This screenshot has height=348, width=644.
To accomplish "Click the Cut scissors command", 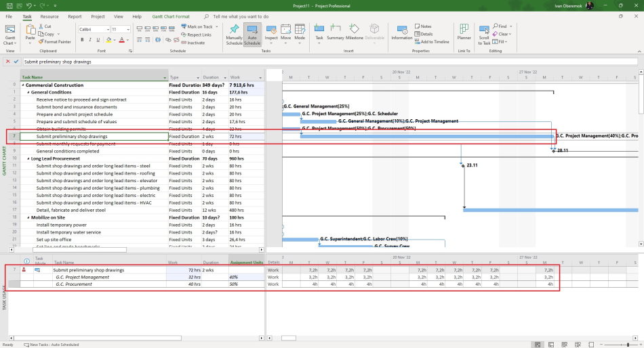I will pos(45,26).
